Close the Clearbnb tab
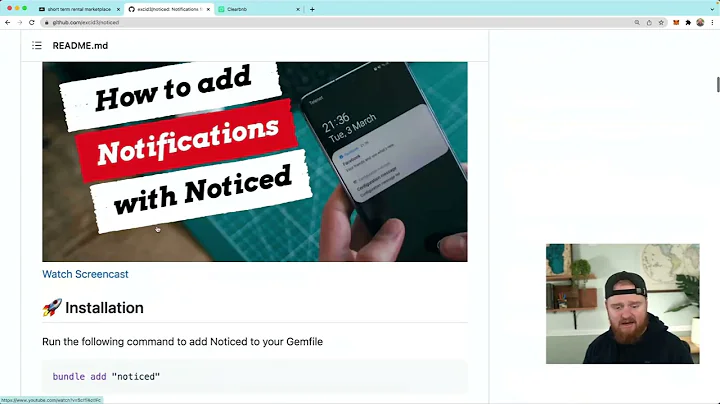The height and width of the screenshot is (404, 720). [x=298, y=9]
